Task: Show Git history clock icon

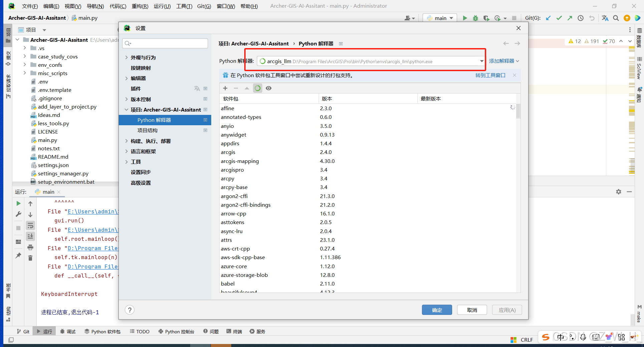Action: (x=581, y=18)
